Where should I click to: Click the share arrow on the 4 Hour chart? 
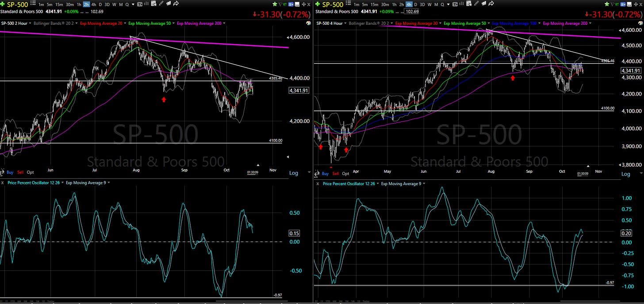click(491, 4)
